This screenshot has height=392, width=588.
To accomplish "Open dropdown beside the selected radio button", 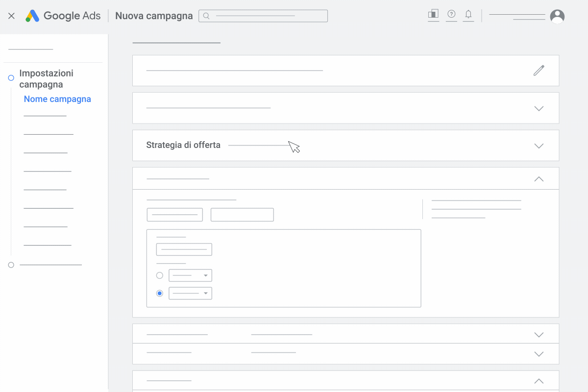I will [x=190, y=294].
